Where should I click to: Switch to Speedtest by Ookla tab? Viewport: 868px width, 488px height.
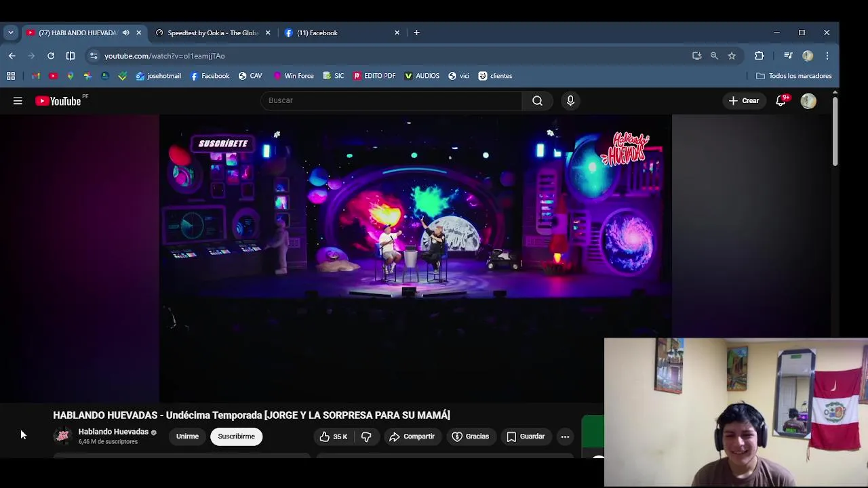(212, 33)
